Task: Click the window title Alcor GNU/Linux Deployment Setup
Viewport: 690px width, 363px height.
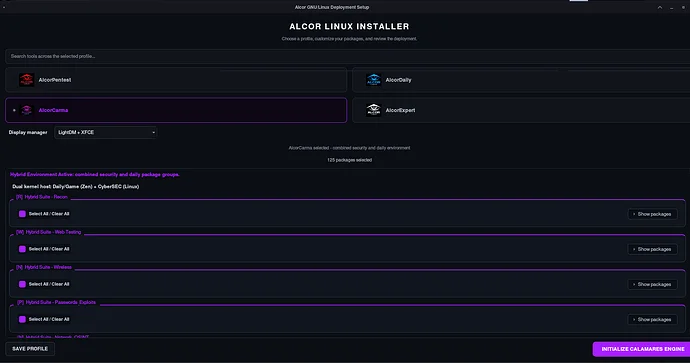Action: point(332,7)
